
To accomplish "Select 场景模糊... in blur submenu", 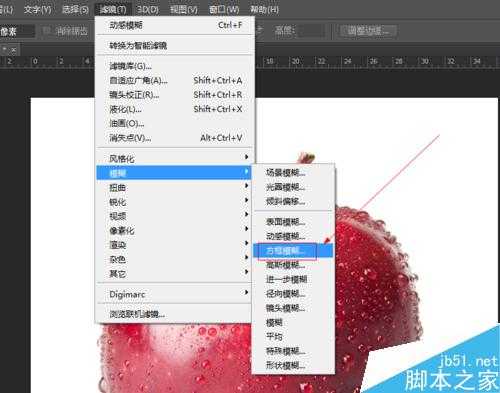I will [293, 173].
